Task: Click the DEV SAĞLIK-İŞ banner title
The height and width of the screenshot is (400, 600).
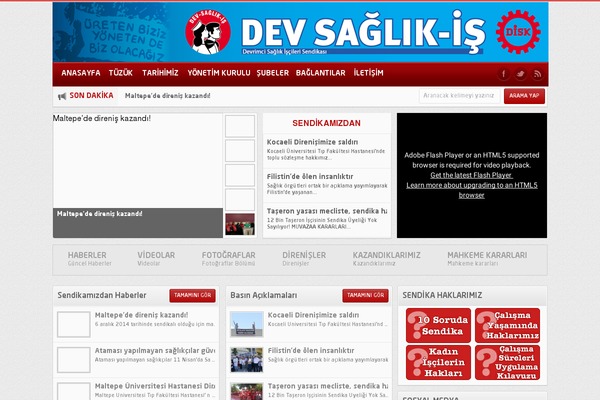Action: (364, 33)
